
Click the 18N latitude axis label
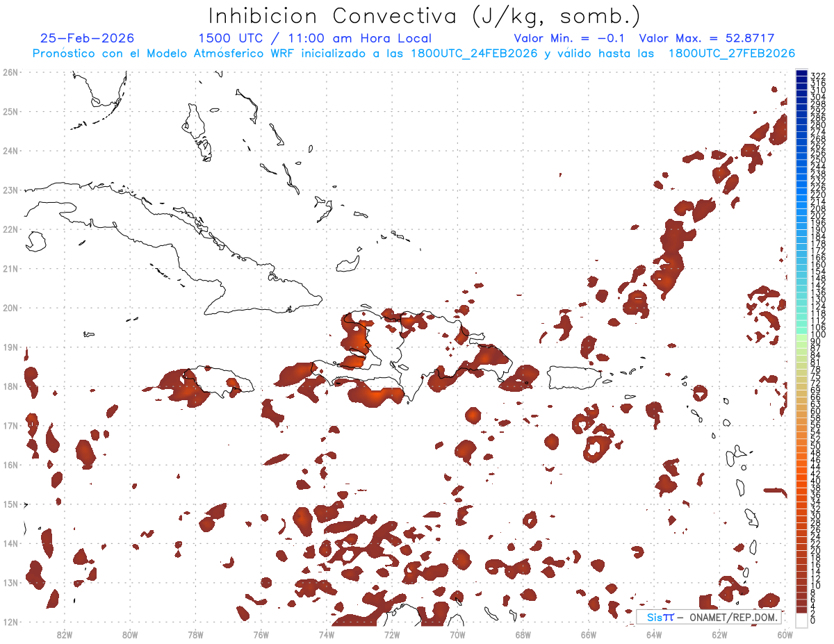[10, 386]
